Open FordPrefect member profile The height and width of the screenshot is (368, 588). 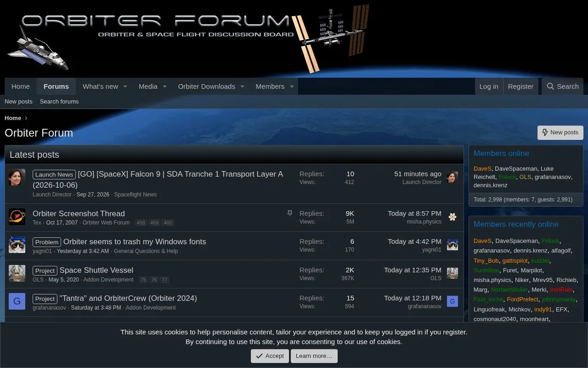(522, 299)
